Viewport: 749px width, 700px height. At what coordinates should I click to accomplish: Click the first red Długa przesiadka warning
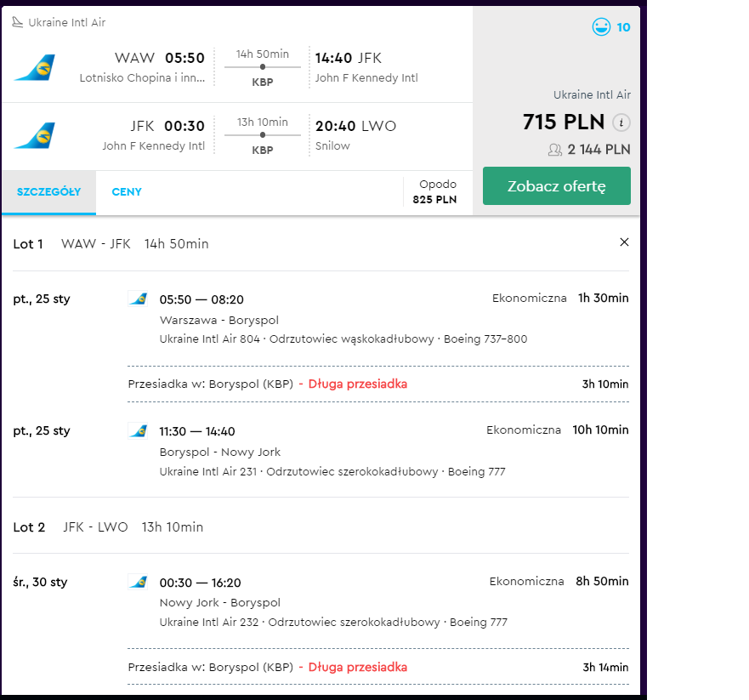(358, 384)
